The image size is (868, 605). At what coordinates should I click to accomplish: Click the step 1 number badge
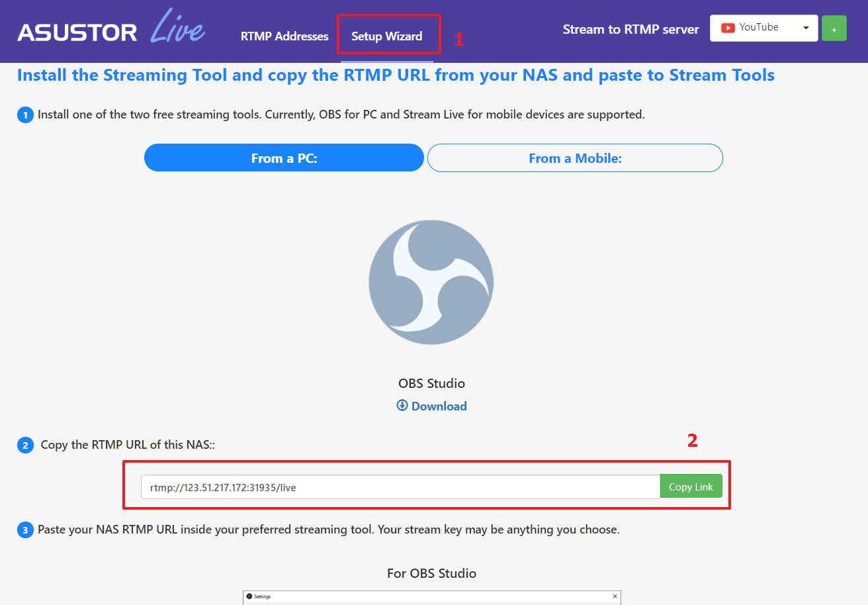[25, 115]
